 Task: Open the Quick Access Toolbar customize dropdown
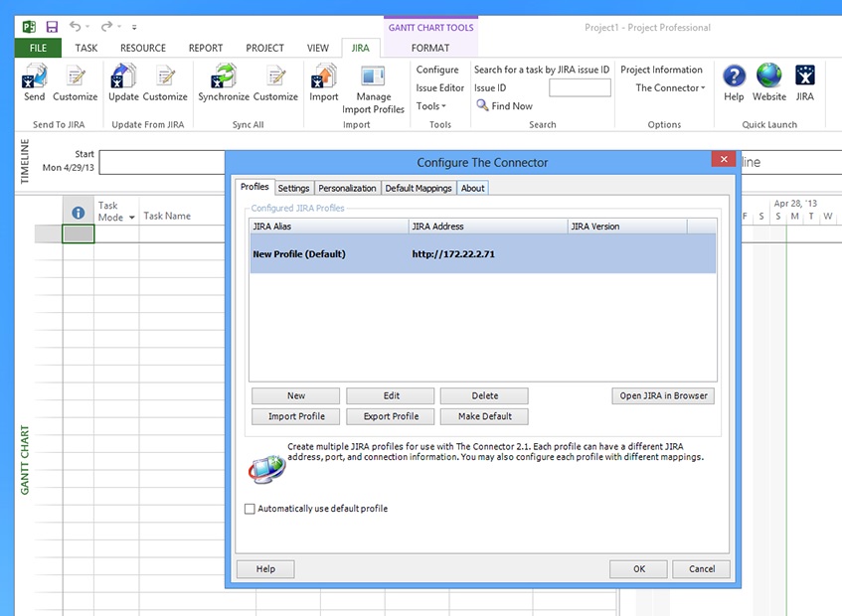click(134, 27)
